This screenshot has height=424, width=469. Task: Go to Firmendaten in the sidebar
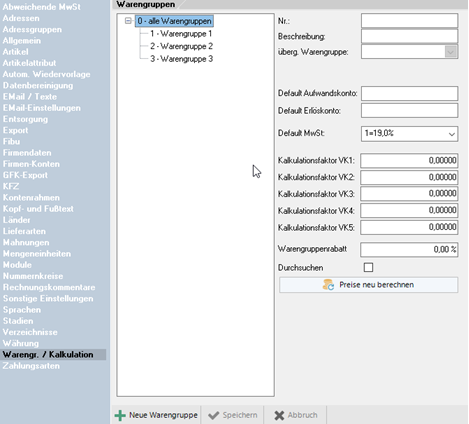pyautogui.click(x=27, y=153)
